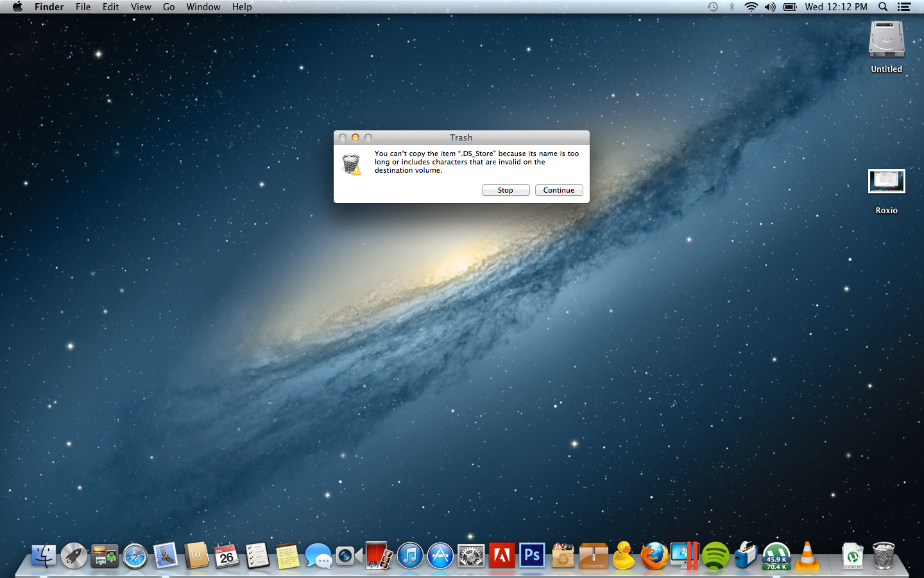The height and width of the screenshot is (578, 924).
Task: Open Finder from the dock
Action: [x=44, y=556]
